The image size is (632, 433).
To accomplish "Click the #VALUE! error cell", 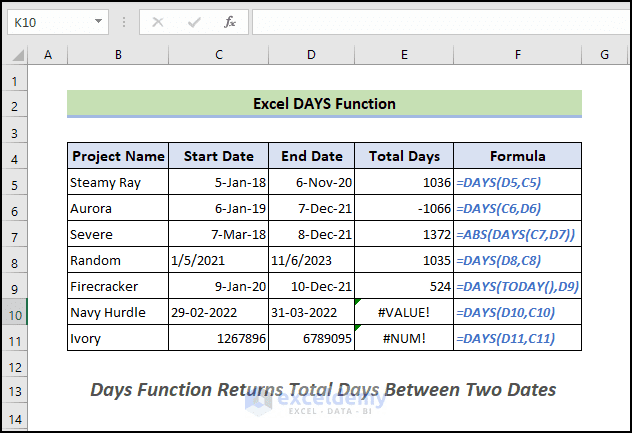I will point(404,312).
